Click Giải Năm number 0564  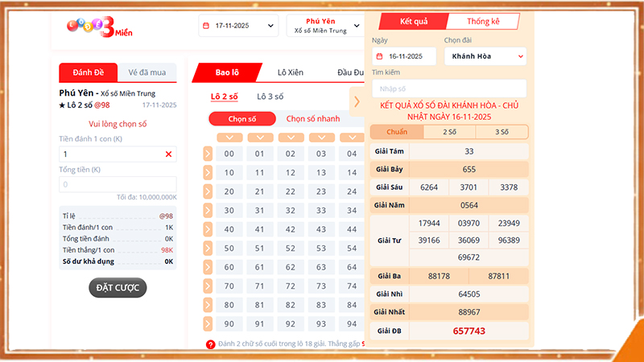pos(469,206)
